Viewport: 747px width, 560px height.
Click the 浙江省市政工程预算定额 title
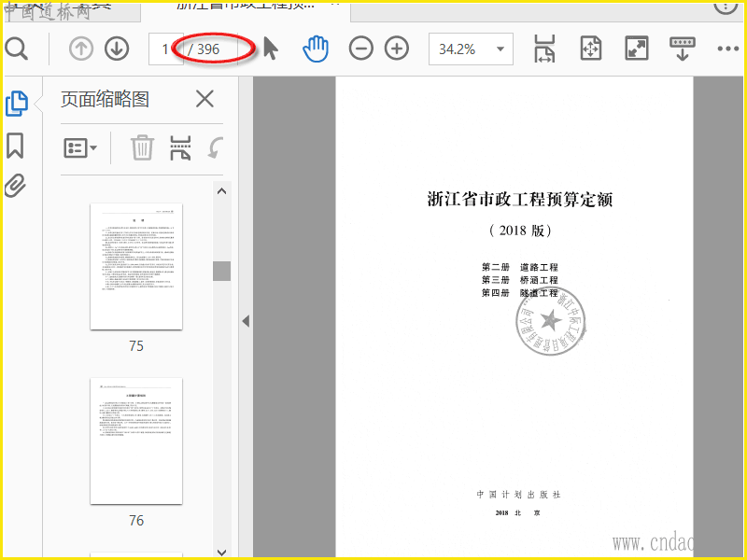[520, 199]
